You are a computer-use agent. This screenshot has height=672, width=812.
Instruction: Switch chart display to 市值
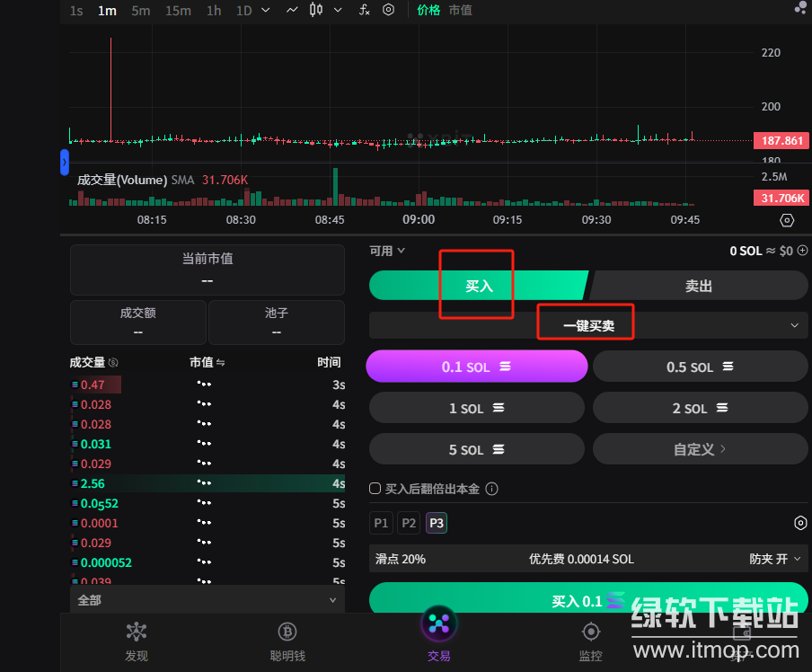point(460,10)
